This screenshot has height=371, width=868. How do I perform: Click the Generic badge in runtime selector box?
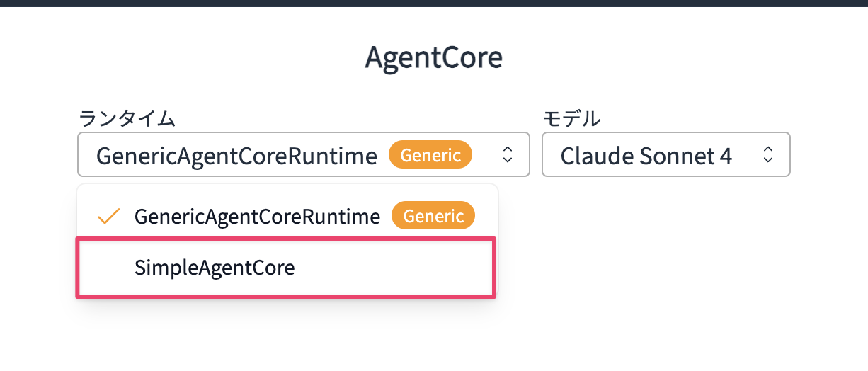click(x=430, y=154)
